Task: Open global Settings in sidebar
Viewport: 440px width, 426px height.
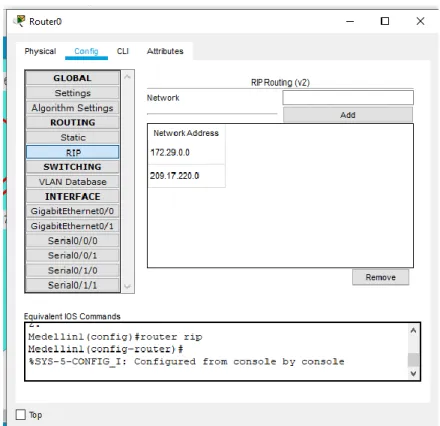Action: tap(72, 93)
